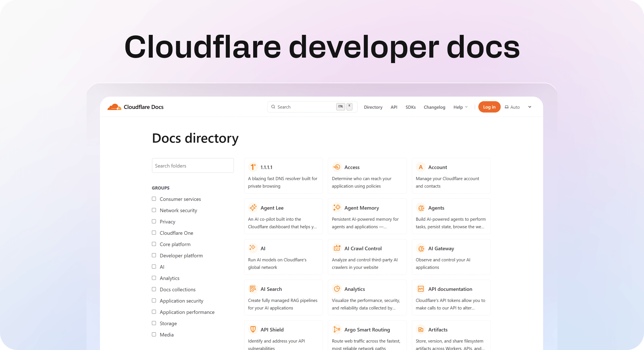The image size is (644, 350).
Task: Click the Docs directory heading
Action: [195, 138]
